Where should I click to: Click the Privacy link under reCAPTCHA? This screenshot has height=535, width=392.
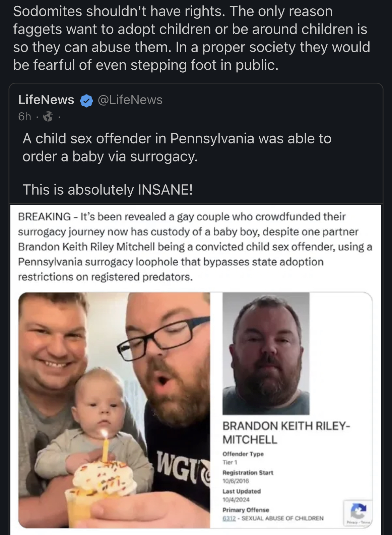352,522
